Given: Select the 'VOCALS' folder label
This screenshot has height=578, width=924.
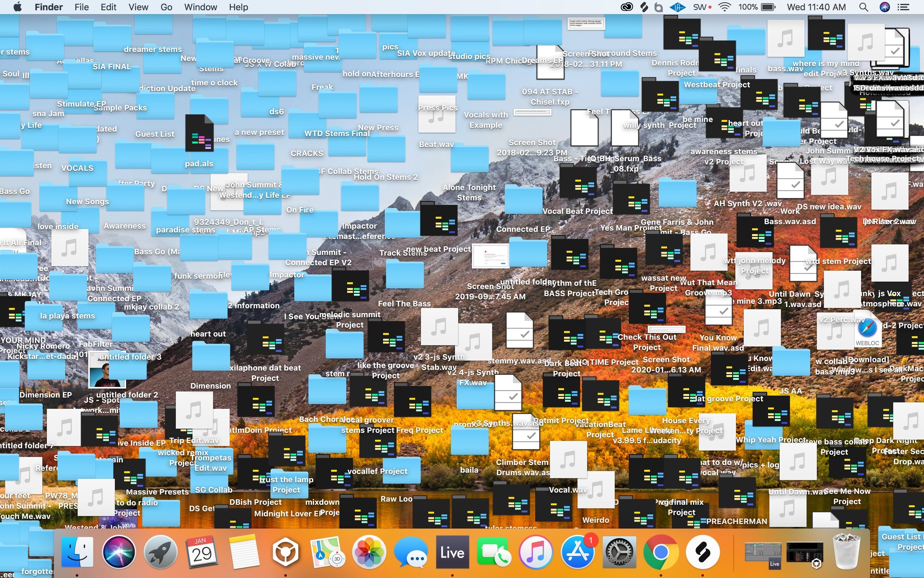Looking at the screenshot, I should click(77, 168).
